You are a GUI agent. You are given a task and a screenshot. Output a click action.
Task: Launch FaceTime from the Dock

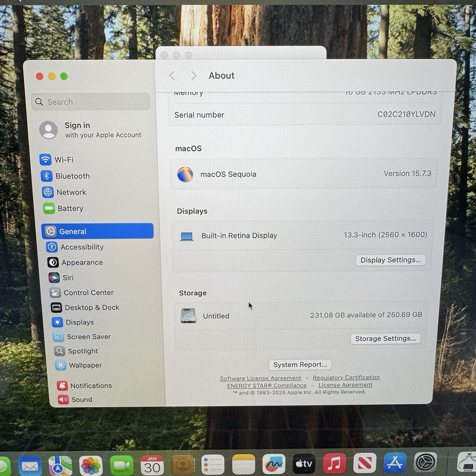(x=122, y=465)
